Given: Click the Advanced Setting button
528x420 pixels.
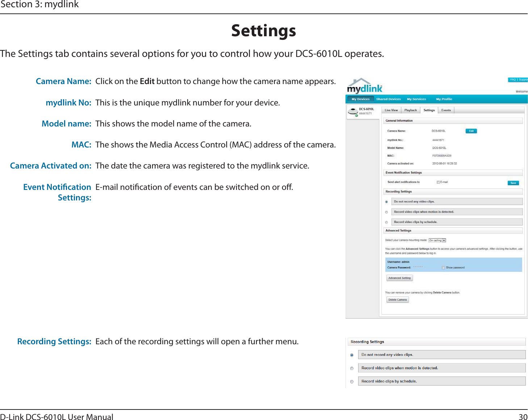Looking at the screenshot, I should tap(399, 278).
